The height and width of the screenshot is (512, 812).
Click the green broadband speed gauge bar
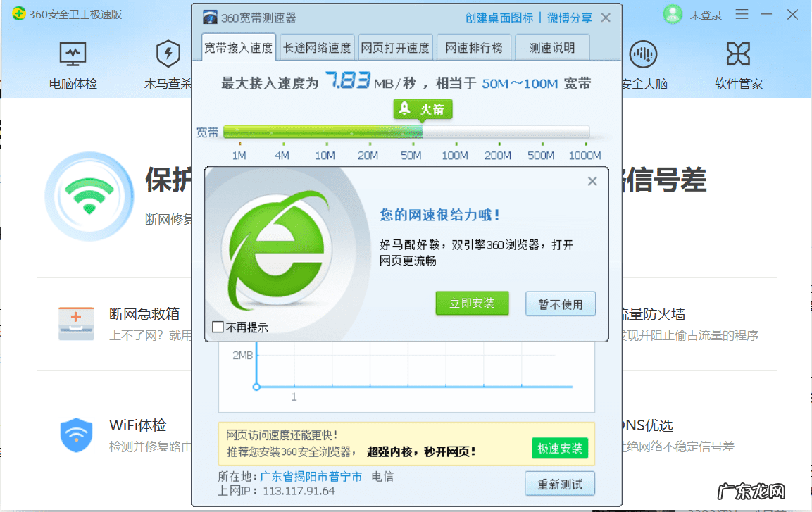click(x=324, y=131)
